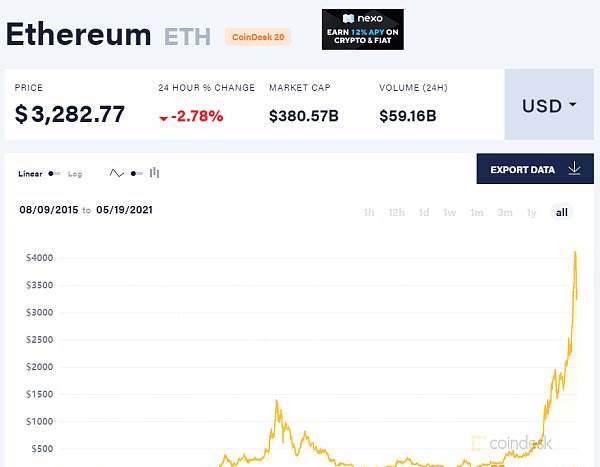
Task: Click the chart's peak price point
Action: point(575,252)
